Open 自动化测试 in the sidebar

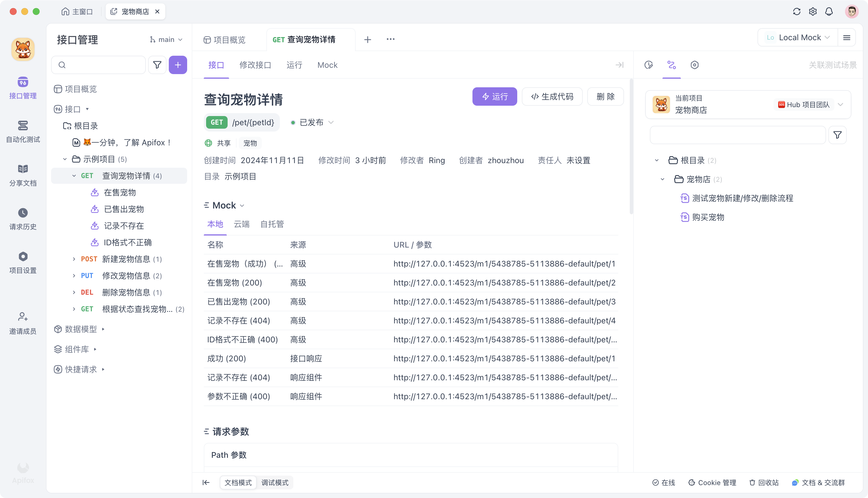(23, 131)
